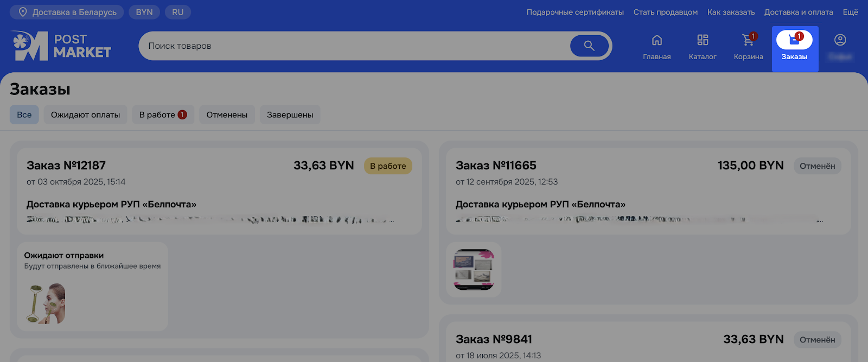Image resolution: width=868 pixels, height=362 pixels.
Task: Filter orders by Ожидают оплаты
Action: point(85,115)
